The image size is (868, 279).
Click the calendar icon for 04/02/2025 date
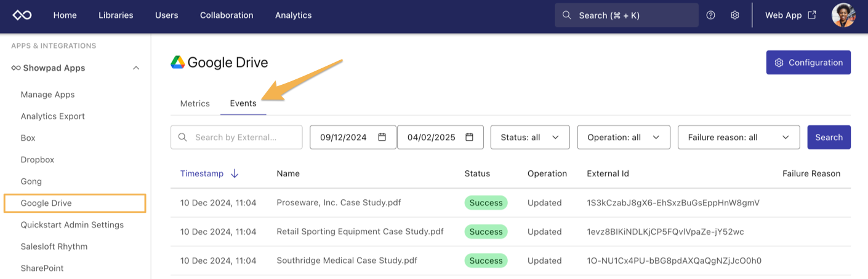pyautogui.click(x=469, y=137)
